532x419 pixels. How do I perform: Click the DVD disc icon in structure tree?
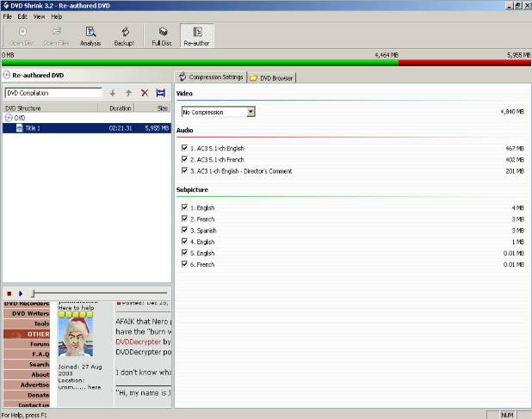pyautogui.click(x=9, y=118)
